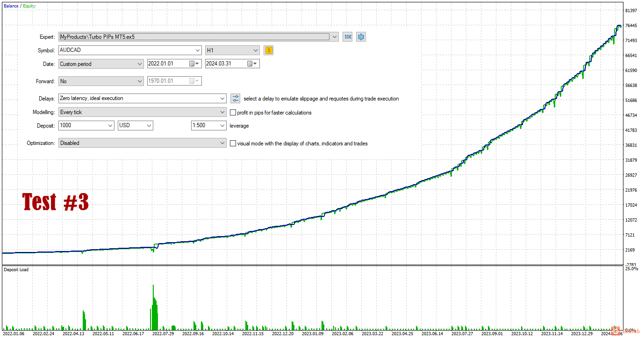
Task: Click the 2023.02.06 date on the time axis
Action: 342,334
